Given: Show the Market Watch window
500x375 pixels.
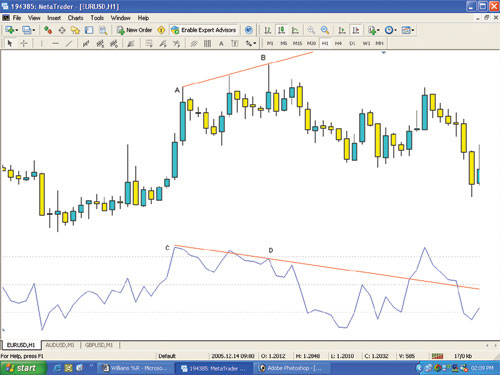Looking at the screenshot, I should [x=48, y=30].
